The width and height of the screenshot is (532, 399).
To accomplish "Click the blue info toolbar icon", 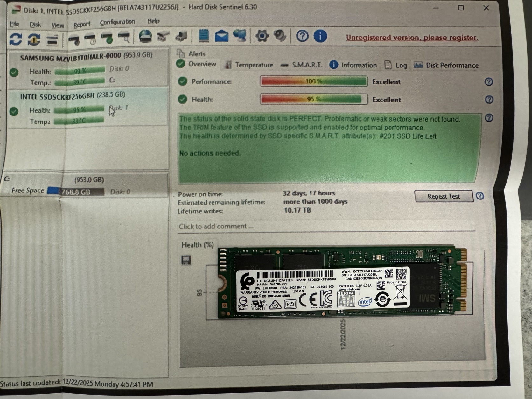I will click(320, 36).
